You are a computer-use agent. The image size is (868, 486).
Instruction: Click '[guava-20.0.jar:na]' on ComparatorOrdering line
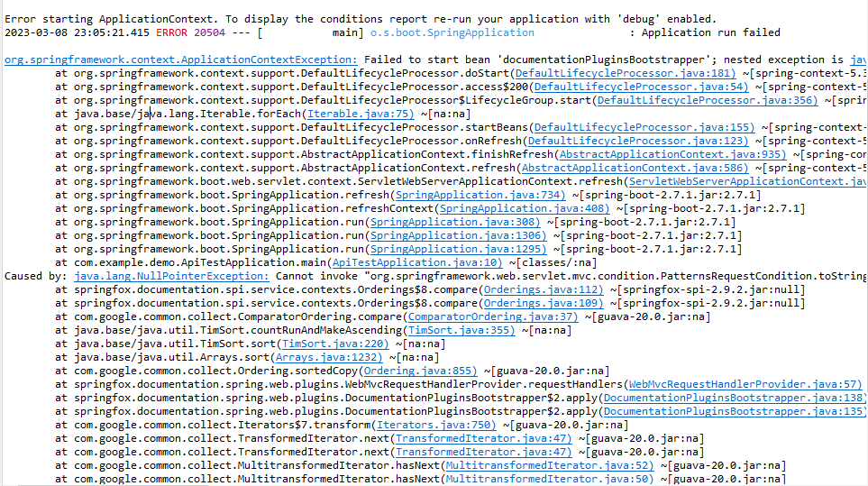(651, 316)
